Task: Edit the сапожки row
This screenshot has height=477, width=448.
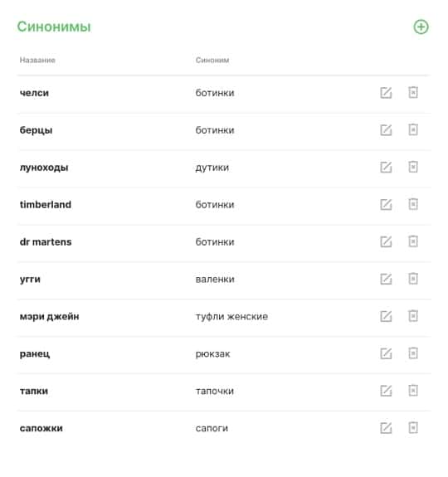Action: coord(386,428)
